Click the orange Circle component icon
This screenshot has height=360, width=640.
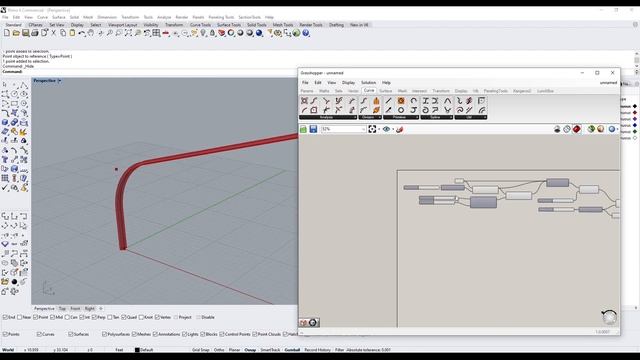pos(401,100)
